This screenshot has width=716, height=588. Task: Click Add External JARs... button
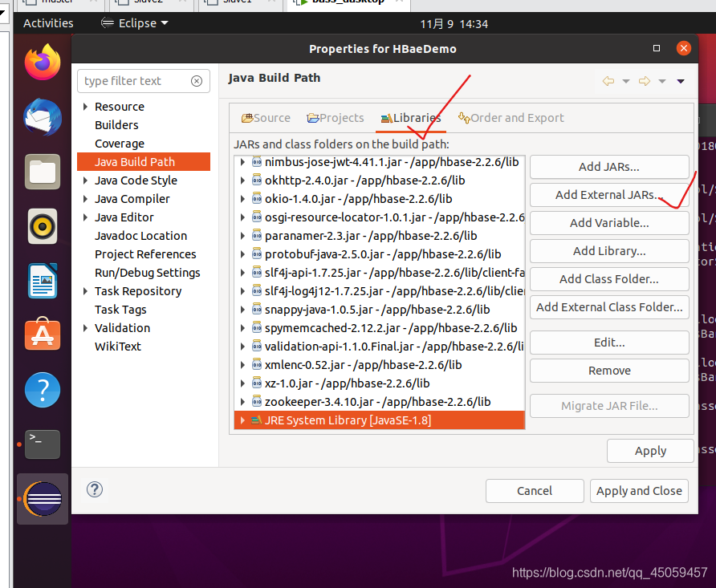point(609,195)
